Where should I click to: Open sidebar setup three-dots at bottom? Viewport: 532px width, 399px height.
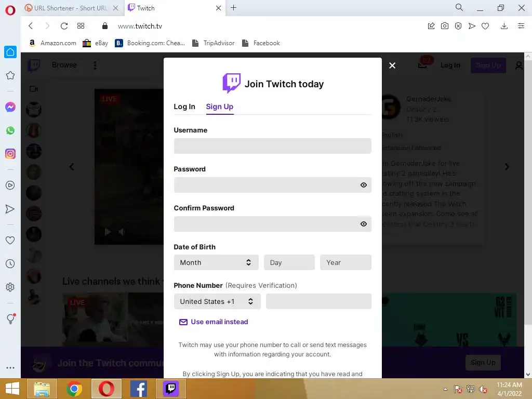(x=10, y=368)
